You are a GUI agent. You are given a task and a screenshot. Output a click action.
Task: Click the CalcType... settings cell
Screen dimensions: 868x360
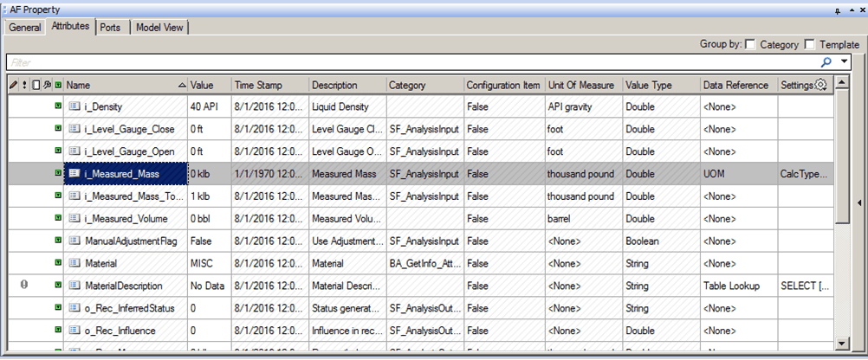[806, 174]
